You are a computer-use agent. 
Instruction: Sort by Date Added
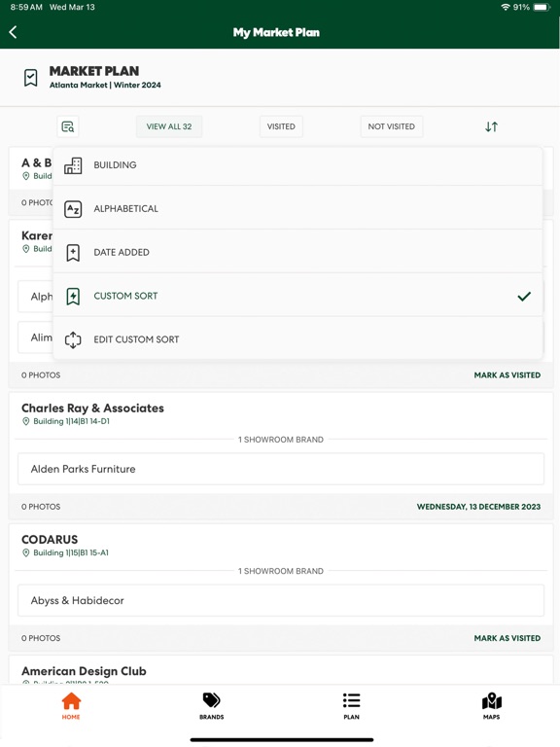click(297, 253)
